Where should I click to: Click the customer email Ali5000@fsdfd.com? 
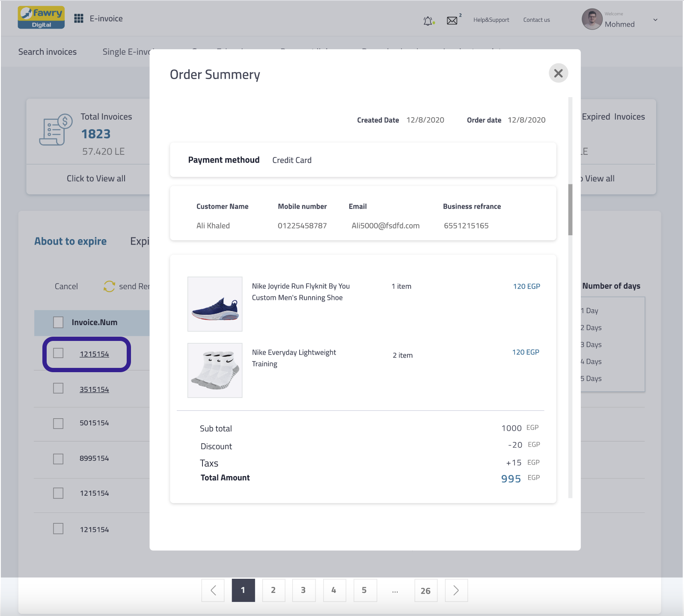point(386,225)
